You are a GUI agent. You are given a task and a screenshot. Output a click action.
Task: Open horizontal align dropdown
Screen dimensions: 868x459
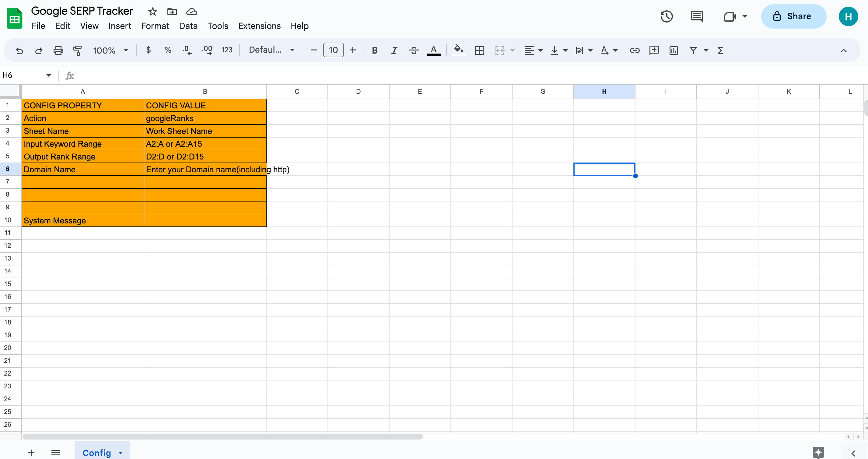pyautogui.click(x=534, y=51)
